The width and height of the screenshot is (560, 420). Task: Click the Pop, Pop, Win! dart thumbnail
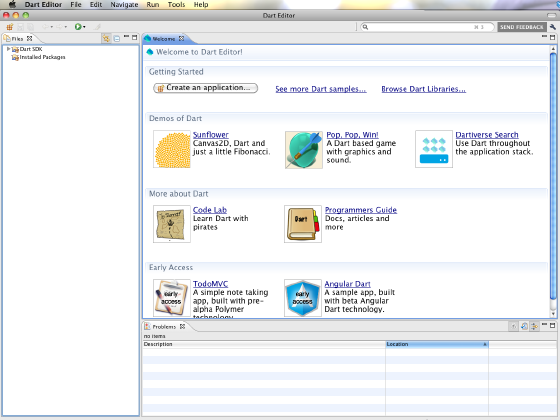click(x=304, y=150)
